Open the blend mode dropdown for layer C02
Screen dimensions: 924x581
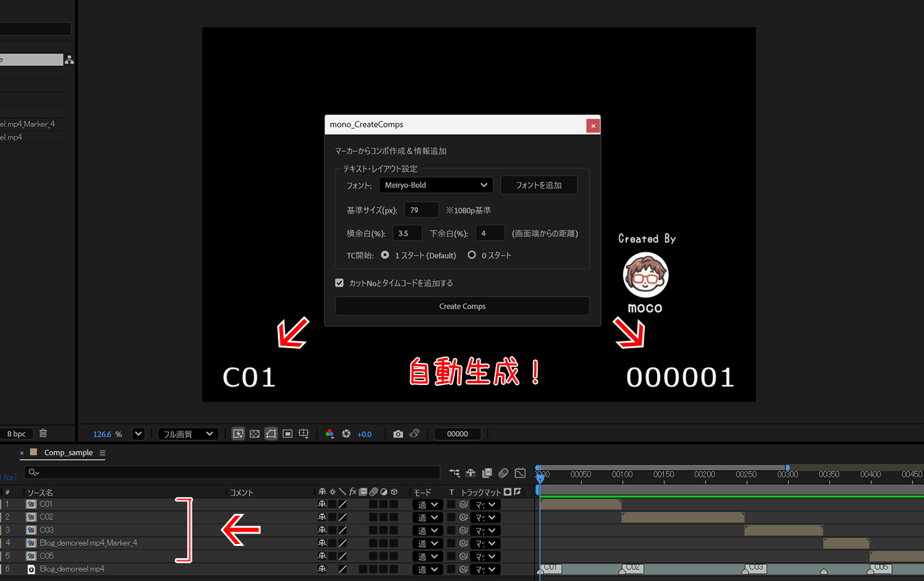point(427,517)
